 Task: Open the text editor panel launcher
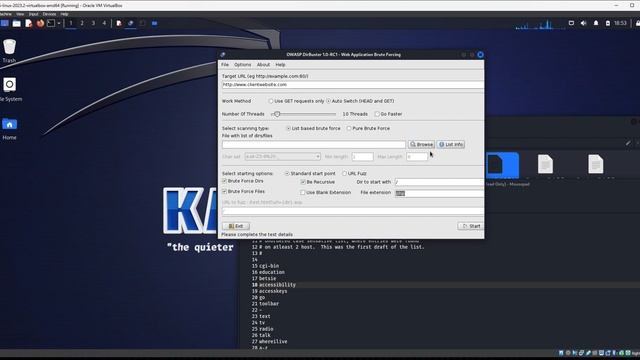click(x=28, y=23)
